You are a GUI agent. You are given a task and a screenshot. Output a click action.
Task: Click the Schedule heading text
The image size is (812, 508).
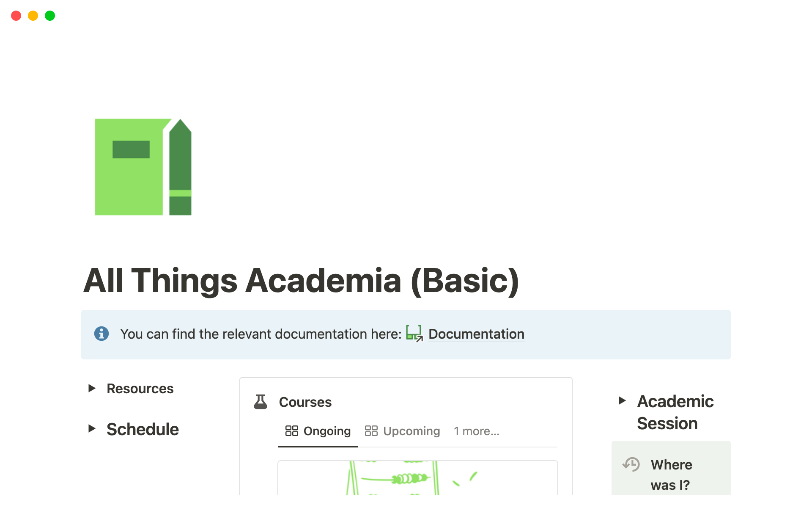[143, 429]
